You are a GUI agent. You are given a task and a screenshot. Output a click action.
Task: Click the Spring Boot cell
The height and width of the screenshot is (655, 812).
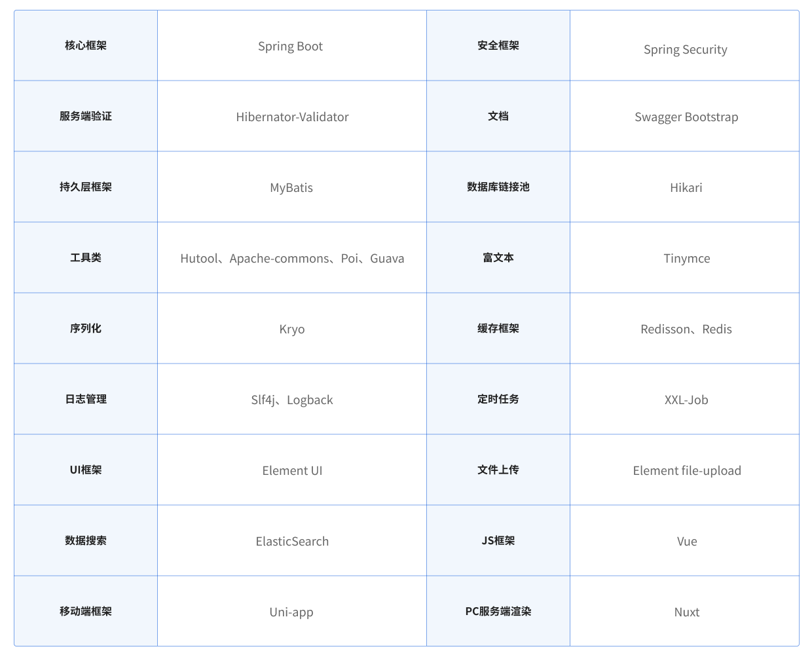(x=291, y=46)
